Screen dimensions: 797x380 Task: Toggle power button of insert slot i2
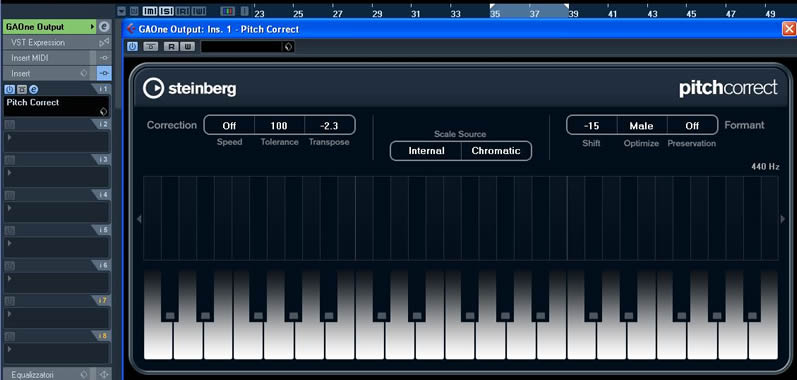point(9,124)
